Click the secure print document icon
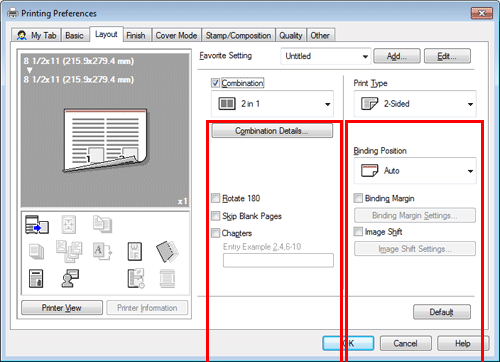 [x=36, y=279]
